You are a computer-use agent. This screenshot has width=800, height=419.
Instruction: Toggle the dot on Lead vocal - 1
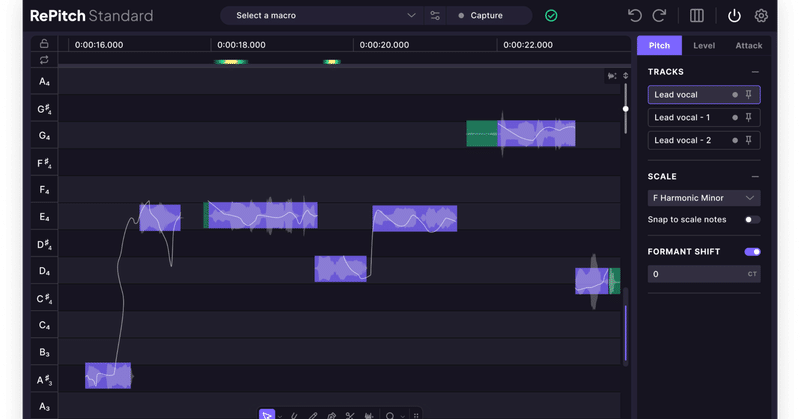pyautogui.click(x=735, y=117)
